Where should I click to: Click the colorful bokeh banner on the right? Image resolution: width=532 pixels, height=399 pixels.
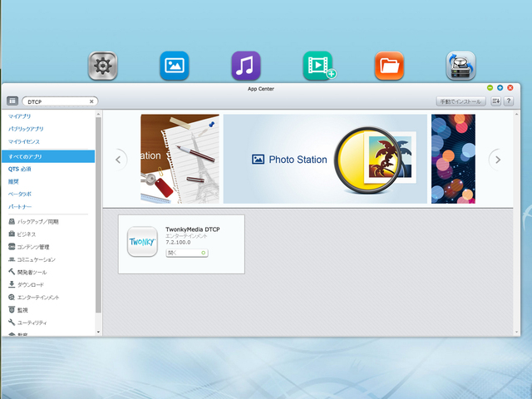[x=453, y=159]
